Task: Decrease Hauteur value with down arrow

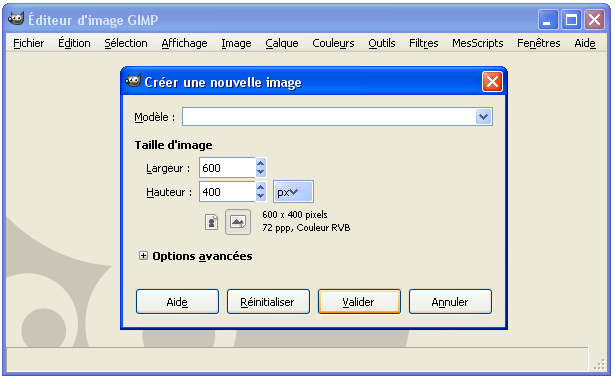Action: pyautogui.click(x=260, y=196)
